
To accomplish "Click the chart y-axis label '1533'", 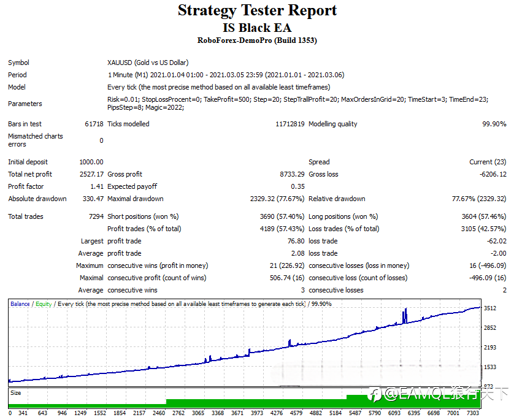I will point(490,367).
